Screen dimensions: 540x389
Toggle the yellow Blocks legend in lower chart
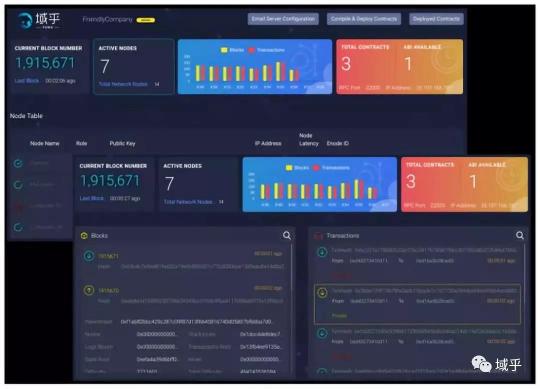point(289,168)
